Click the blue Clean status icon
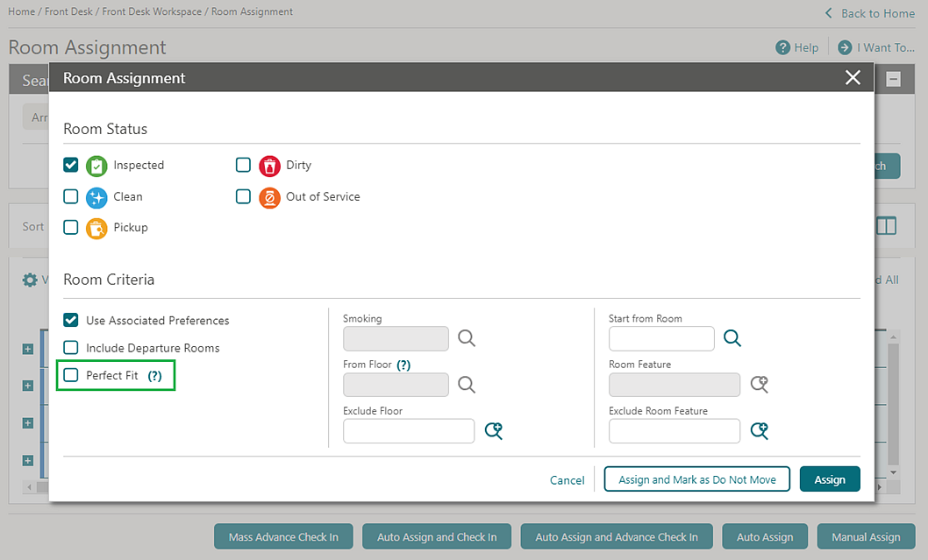The height and width of the screenshot is (560, 928). (96, 197)
